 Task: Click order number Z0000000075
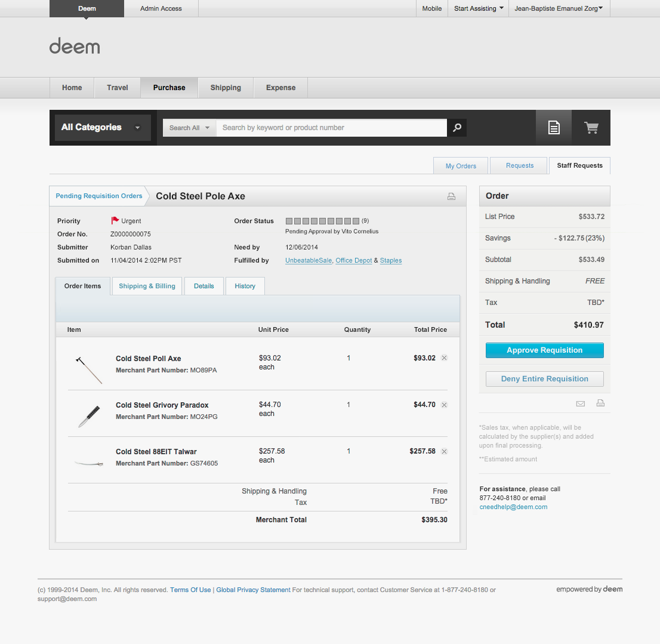click(131, 234)
